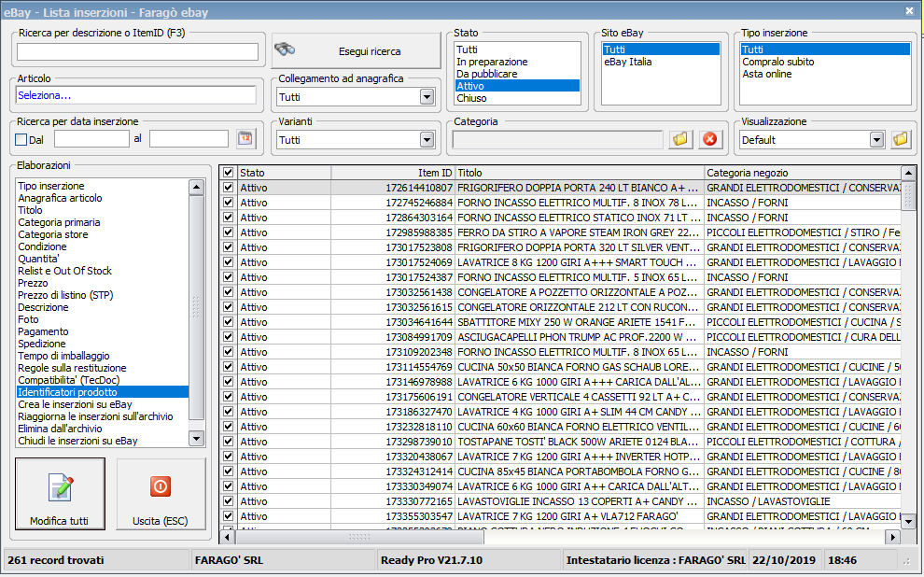Viewport: 924px width, 577px height.
Task: Click the Uscita (ESC) button label
Action: pyautogui.click(x=160, y=521)
